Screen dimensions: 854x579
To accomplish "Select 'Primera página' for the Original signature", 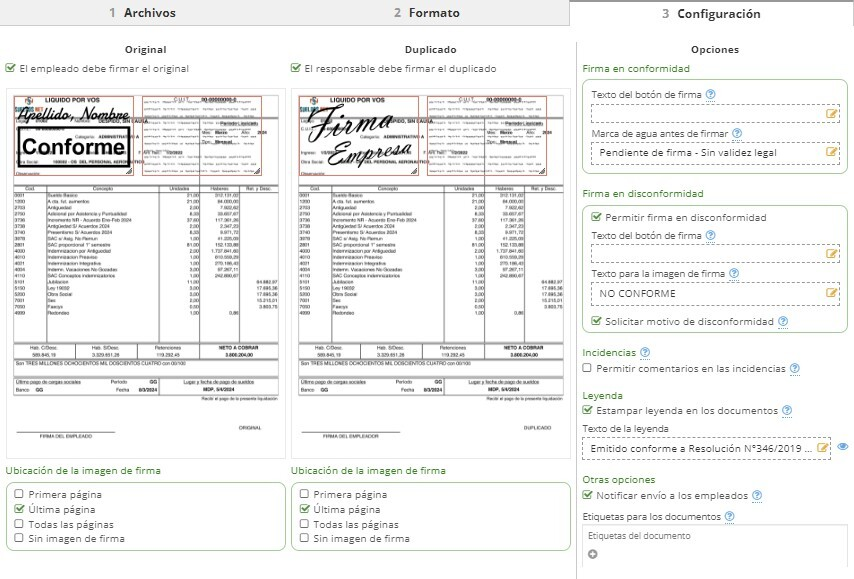I will point(19,494).
